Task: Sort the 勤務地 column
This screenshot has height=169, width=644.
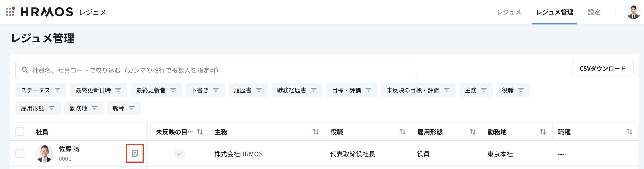Action: pos(543,132)
